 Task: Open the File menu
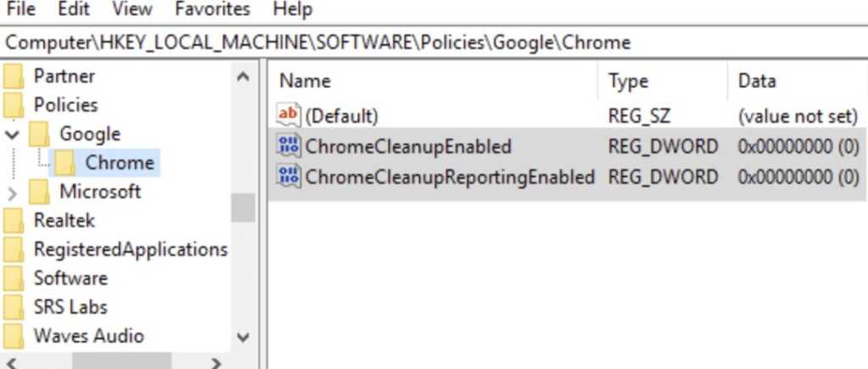click(20, 10)
